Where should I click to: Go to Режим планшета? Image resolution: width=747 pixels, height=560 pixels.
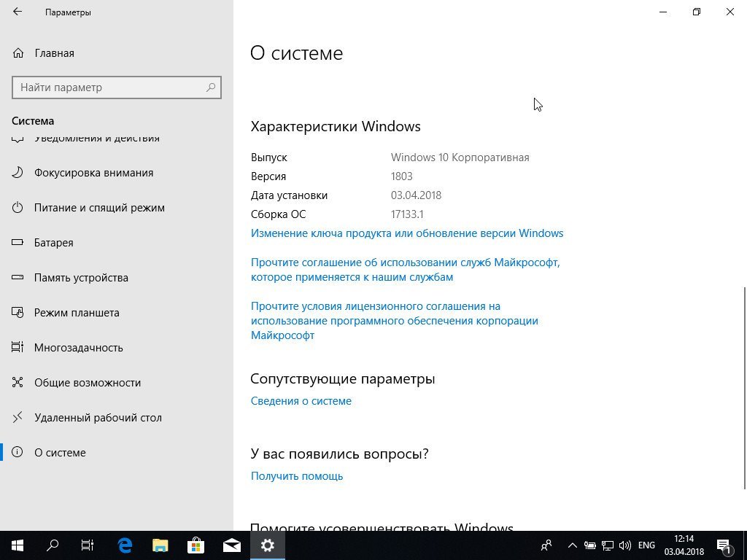pyautogui.click(x=117, y=312)
